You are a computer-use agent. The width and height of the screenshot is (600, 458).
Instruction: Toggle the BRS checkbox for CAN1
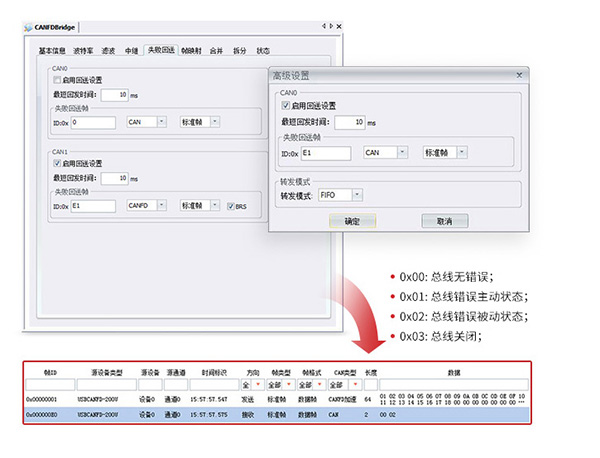coord(230,206)
